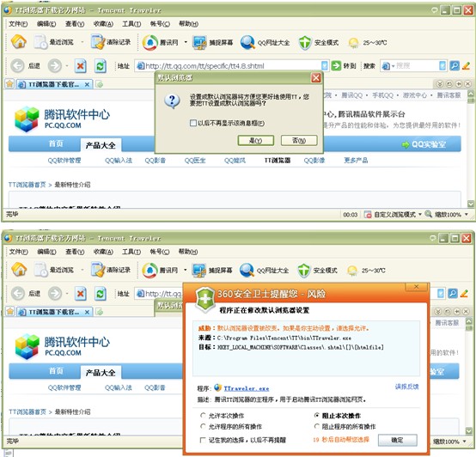The width and height of the screenshot is (476, 457).
Task: Open the 清除记录 clear history tool
Action: coord(111,42)
